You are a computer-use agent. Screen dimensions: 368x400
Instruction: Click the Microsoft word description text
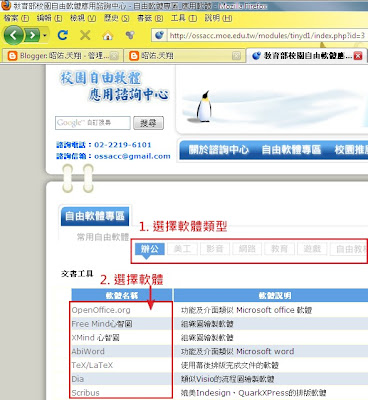[237, 351]
